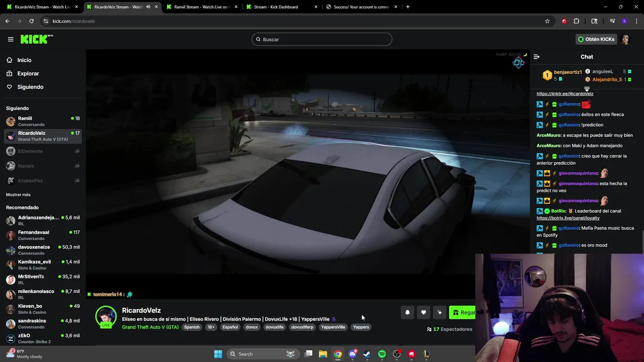Click the 18+ tag

[x=211, y=327]
